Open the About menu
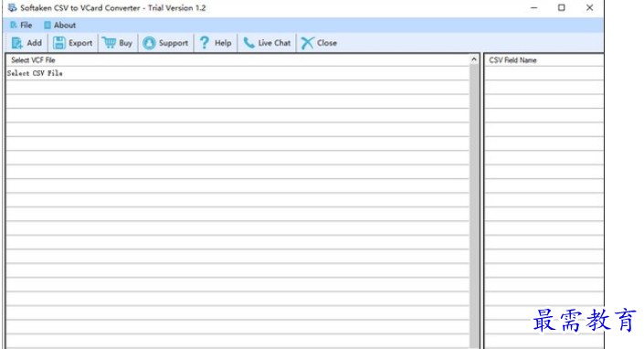This screenshot has height=349, width=644. [60, 25]
